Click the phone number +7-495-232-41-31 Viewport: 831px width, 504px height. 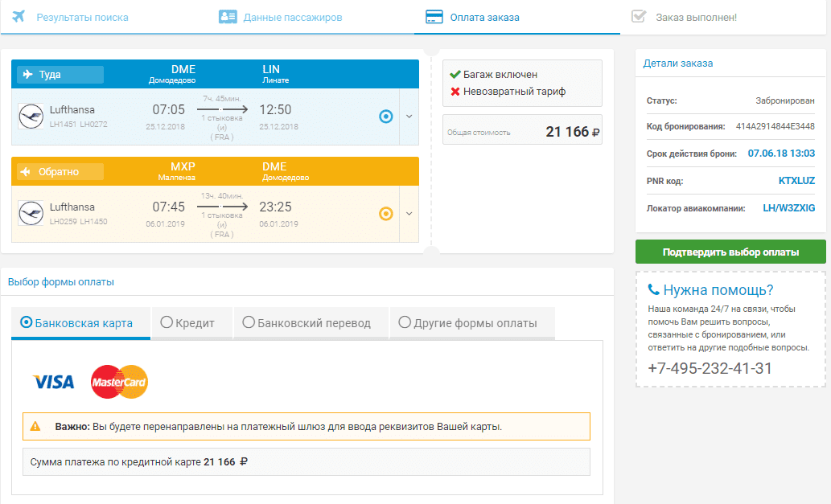710,368
